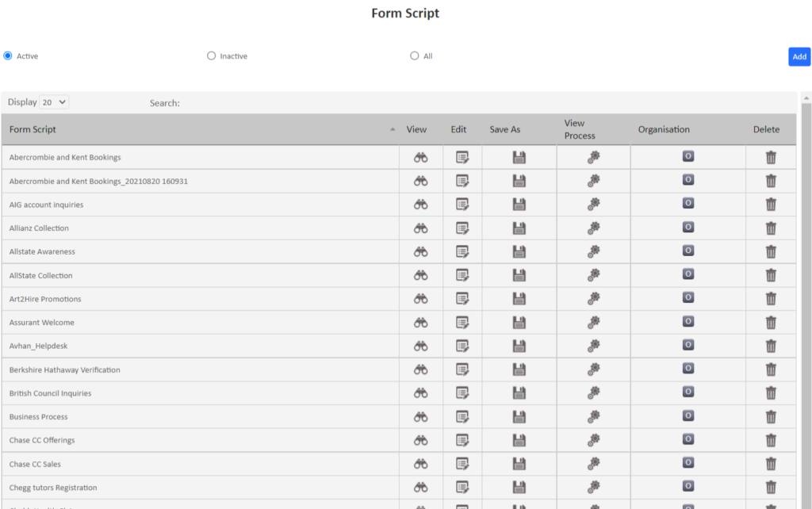Image resolution: width=812 pixels, height=509 pixels.
Task: Open the View icon for Abercrombie and Kent Bookings
Action: pos(419,157)
